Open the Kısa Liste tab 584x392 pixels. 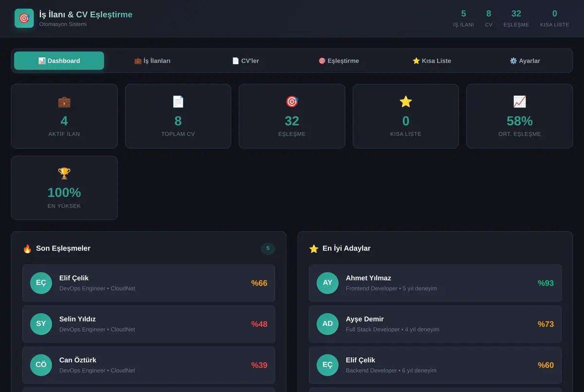click(432, 61)
